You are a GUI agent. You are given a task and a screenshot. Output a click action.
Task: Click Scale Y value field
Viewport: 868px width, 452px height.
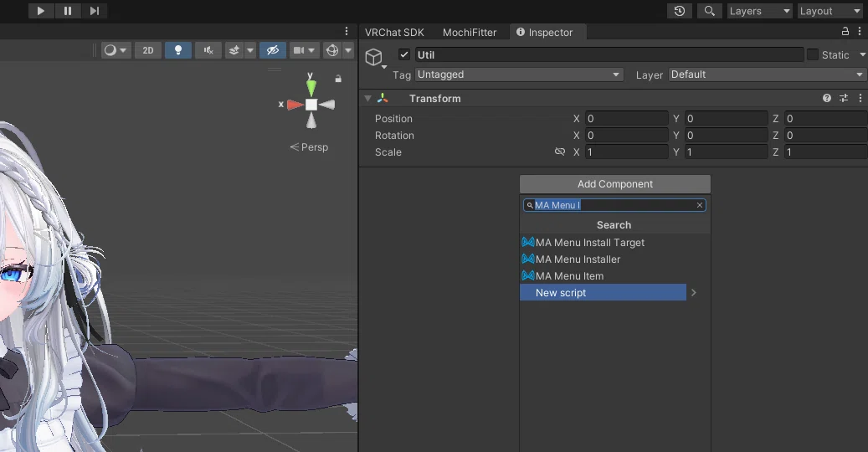pyautogui.click(x=727, y=152)
